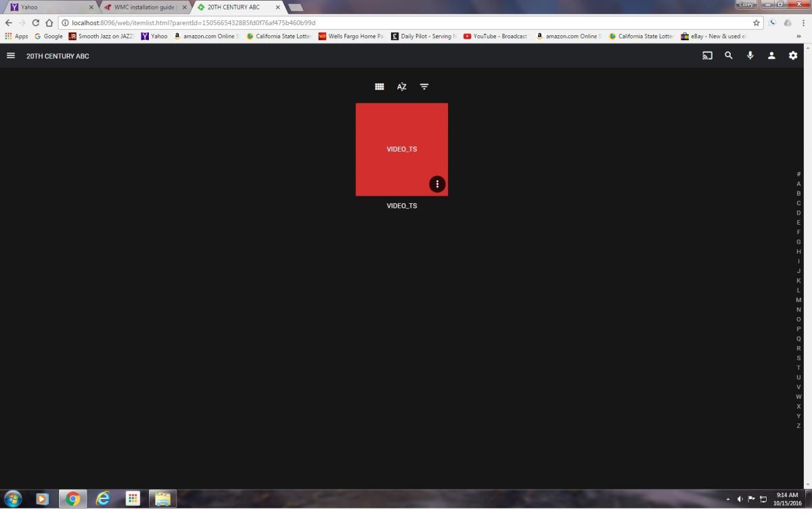Open Chrome three-dot menu
Screen dimensions: 812x516
(803, 22)
